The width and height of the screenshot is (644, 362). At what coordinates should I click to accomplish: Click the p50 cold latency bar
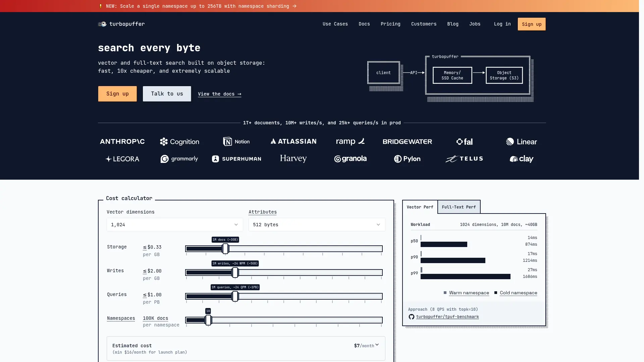444,244
